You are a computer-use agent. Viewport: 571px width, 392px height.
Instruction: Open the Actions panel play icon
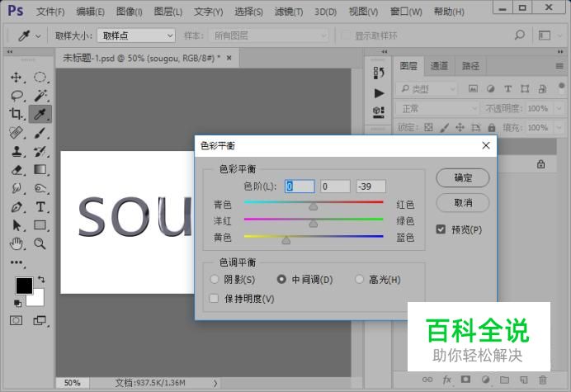pos(379,93)
